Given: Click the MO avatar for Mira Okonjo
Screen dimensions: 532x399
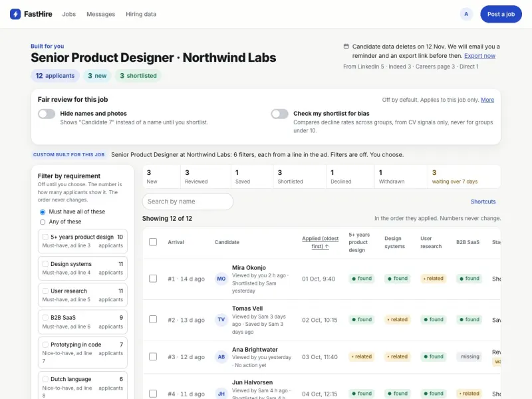Looking at the screenshot, I should coord(221,279).
